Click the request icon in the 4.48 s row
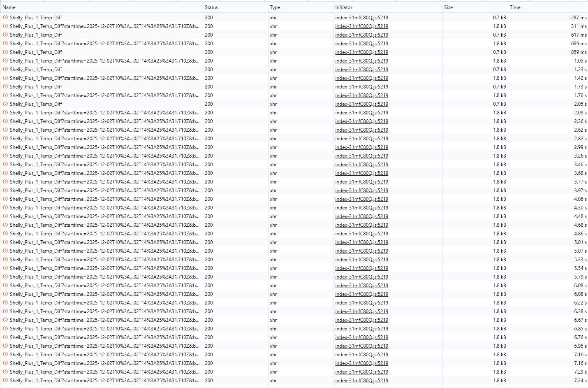The height and width of the screenshot is (388, 588). point(5,216)
